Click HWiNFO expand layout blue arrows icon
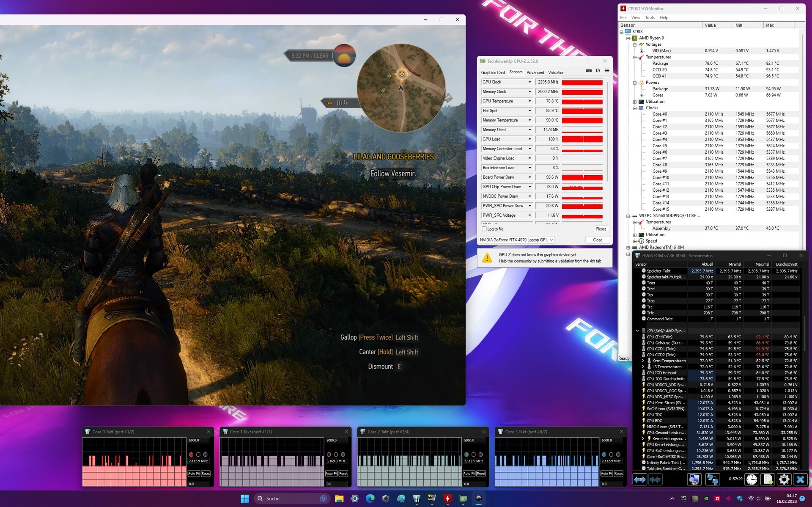 (639, 479)
